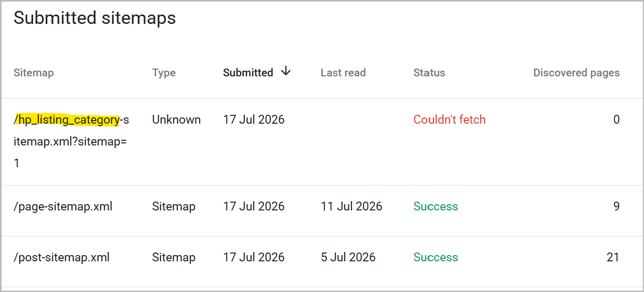Viewport: 644px width, 292px height.
Task: Click the Submitted sitemaps heading
Action: click(x=95, y=18)
